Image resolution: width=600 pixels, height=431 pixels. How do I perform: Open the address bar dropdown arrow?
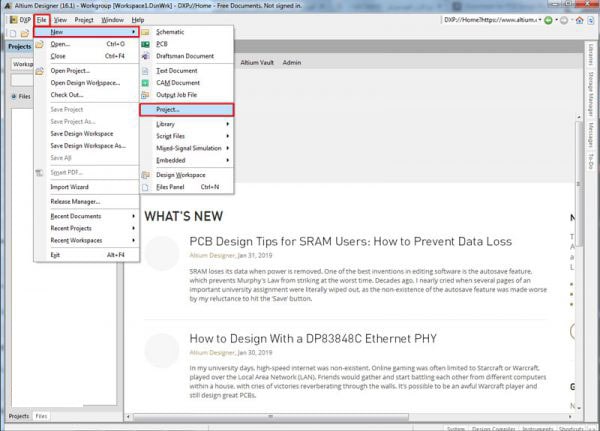(540, 20)
